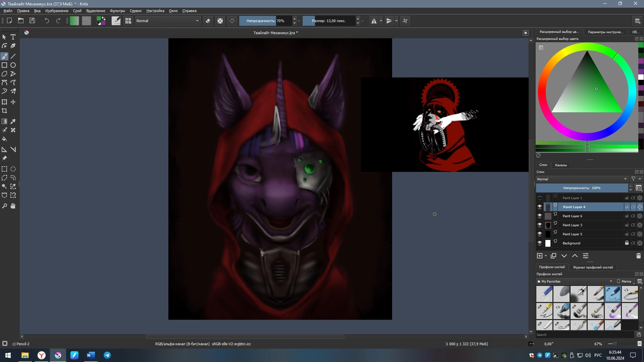Viewport: 644px width, 362px height.
Task: Open layer properties button
Action: coord(586,256)
